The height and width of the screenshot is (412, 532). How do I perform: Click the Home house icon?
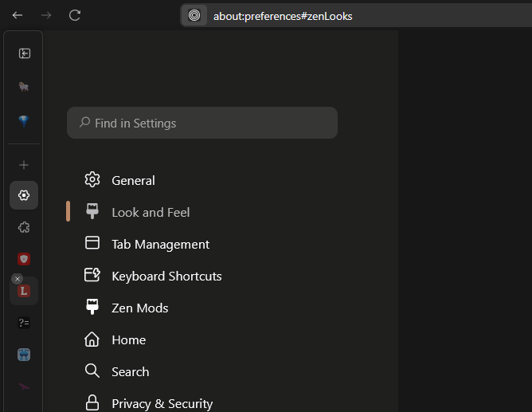92,339
